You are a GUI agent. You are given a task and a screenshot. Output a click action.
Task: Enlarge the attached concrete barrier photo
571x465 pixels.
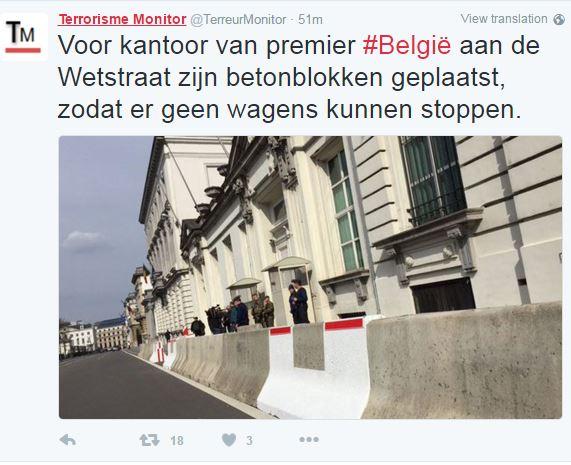click(310, 277)
